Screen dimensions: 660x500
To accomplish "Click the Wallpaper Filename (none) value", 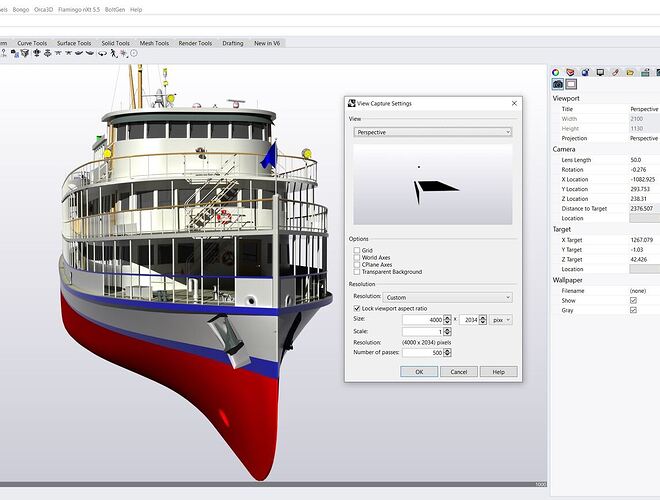I will pos(638,291).
